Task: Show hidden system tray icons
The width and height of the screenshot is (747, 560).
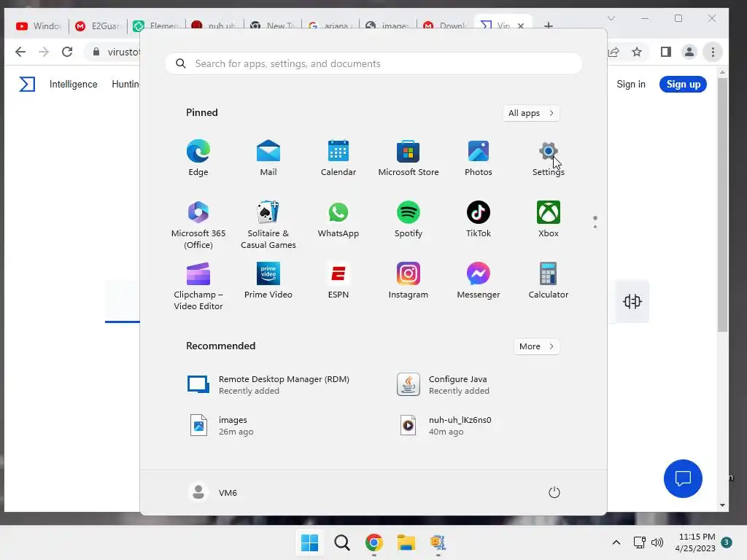Action: [x=616, y=542]
